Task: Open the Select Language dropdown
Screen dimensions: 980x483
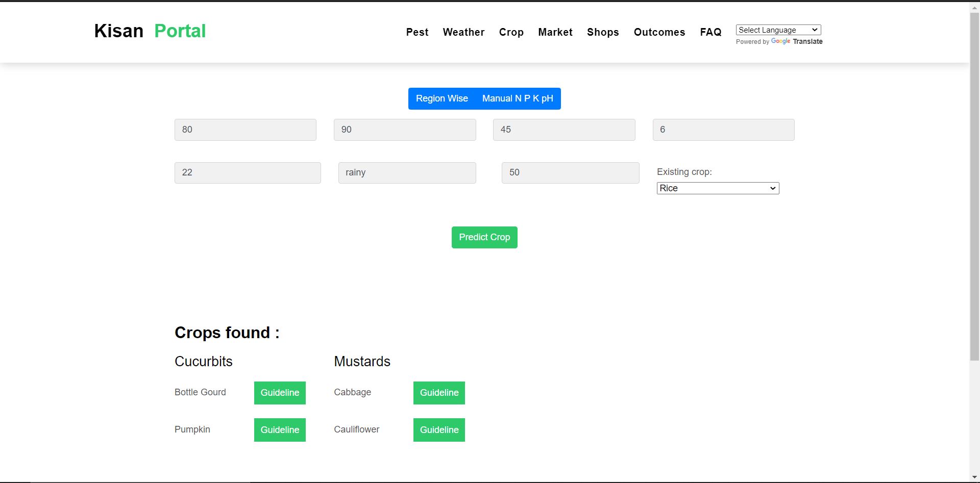Action: click(x=777, y=30)
